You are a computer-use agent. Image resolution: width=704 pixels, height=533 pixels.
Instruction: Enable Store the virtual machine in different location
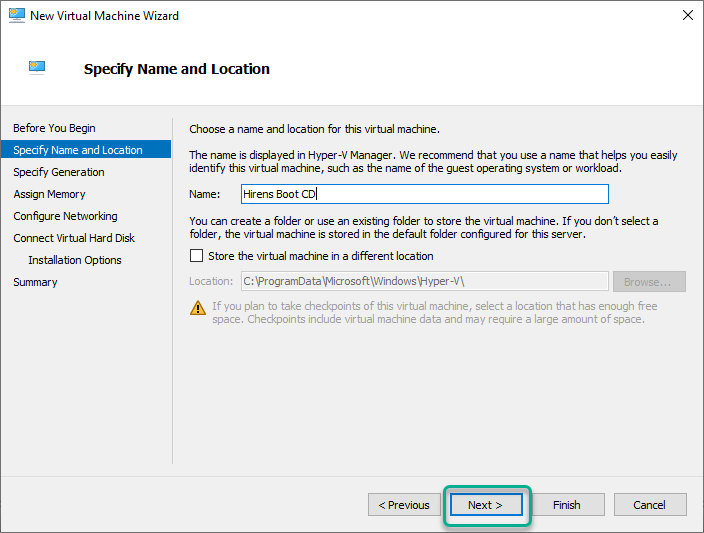(x=196, y=255)
